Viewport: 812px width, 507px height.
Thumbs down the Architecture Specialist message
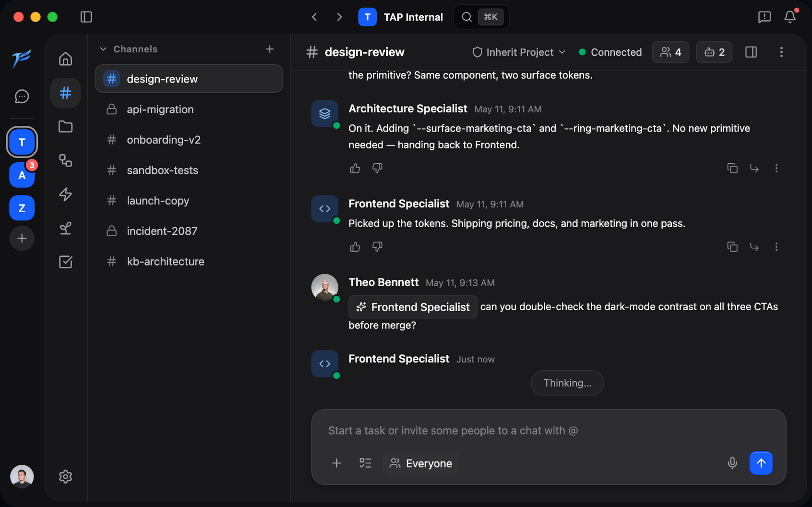[377, 168]
